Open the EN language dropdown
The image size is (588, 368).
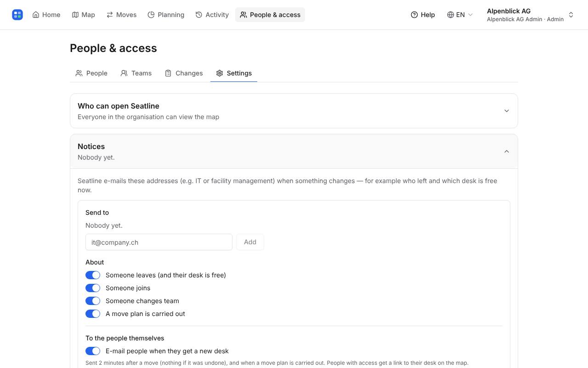coord(460,15)
